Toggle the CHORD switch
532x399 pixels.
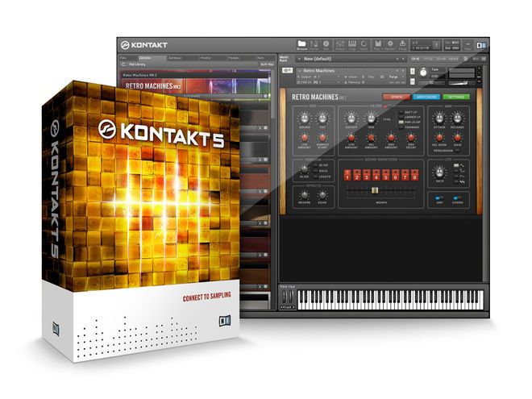click(x=457, y=197)
